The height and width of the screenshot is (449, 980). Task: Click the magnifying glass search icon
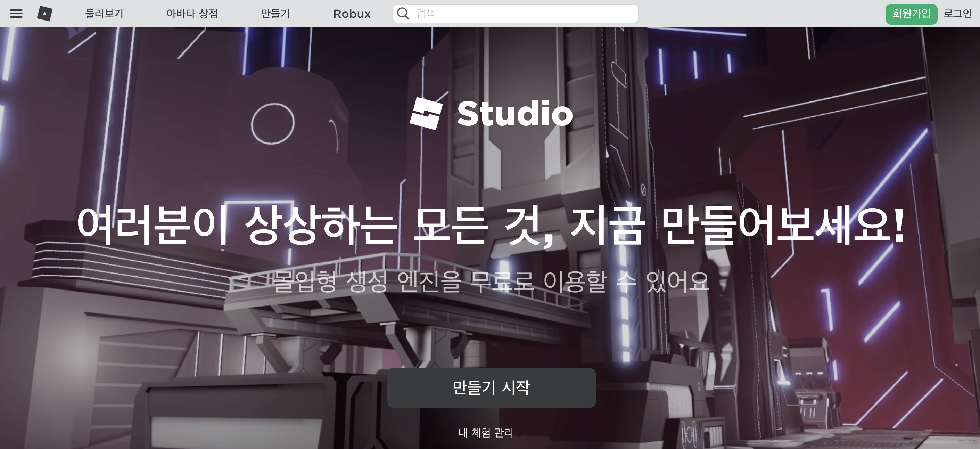tap(403, 14)
